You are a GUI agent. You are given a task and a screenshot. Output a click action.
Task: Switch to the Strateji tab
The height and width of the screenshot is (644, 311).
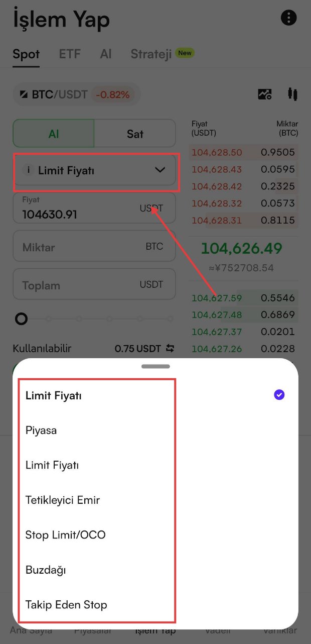pyautogui.click(x=151, y=54)
